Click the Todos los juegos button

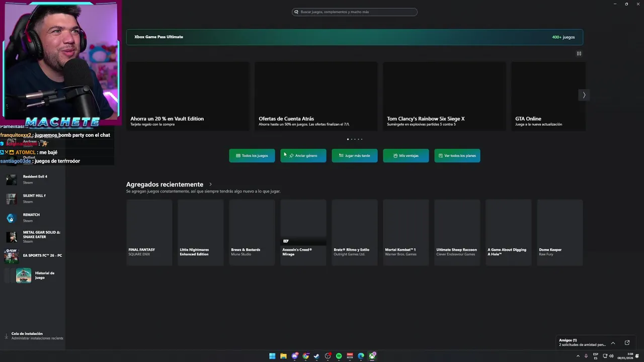252,156
